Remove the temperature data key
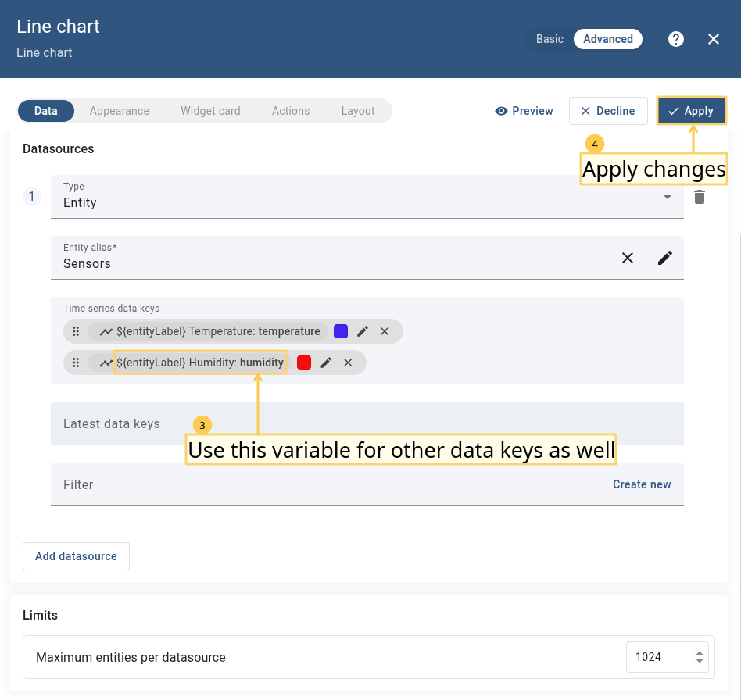The height and width of the screenshot is (700, 741). point(385,331)
